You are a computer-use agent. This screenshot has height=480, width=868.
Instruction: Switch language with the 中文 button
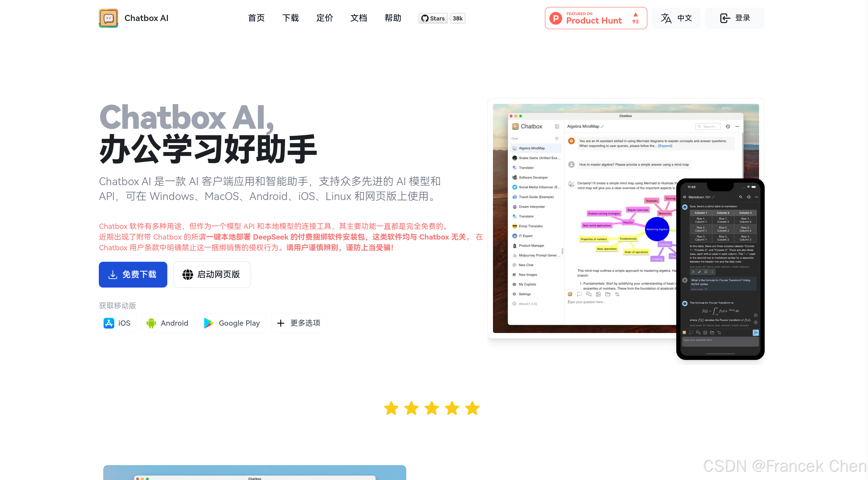pos(676,18)
